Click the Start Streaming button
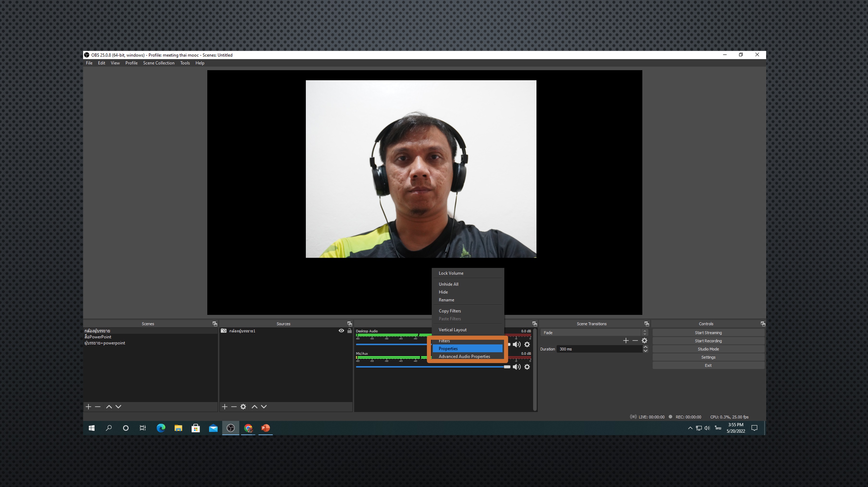The height and width of the screenshot is (487, 868). click(x=708, y=333)
